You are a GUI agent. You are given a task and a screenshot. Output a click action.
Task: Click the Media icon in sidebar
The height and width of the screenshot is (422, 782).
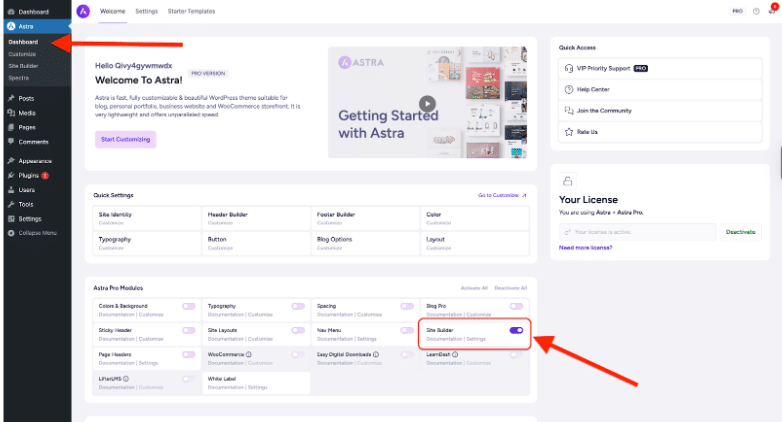click(x=11, y=113)
